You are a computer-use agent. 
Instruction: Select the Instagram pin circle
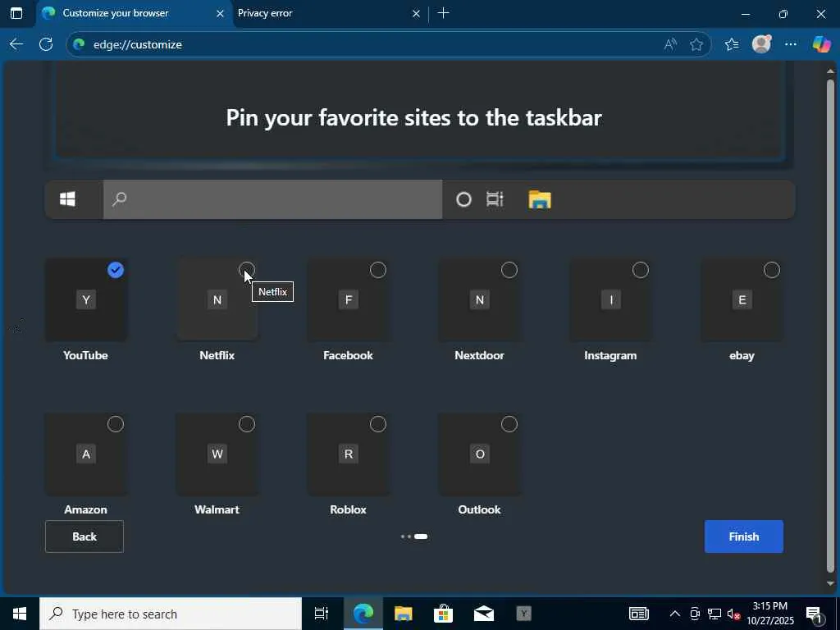(640, 270)
